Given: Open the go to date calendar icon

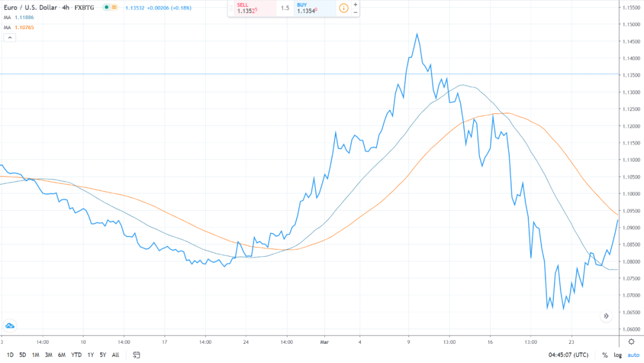Looking at the screenshot, I should [137, 355].
